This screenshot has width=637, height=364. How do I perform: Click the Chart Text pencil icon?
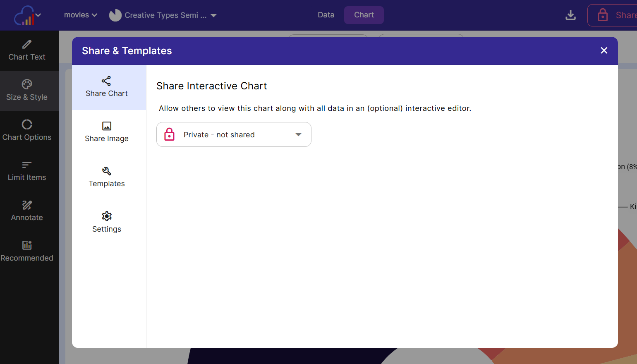click(x=27, y=44)
